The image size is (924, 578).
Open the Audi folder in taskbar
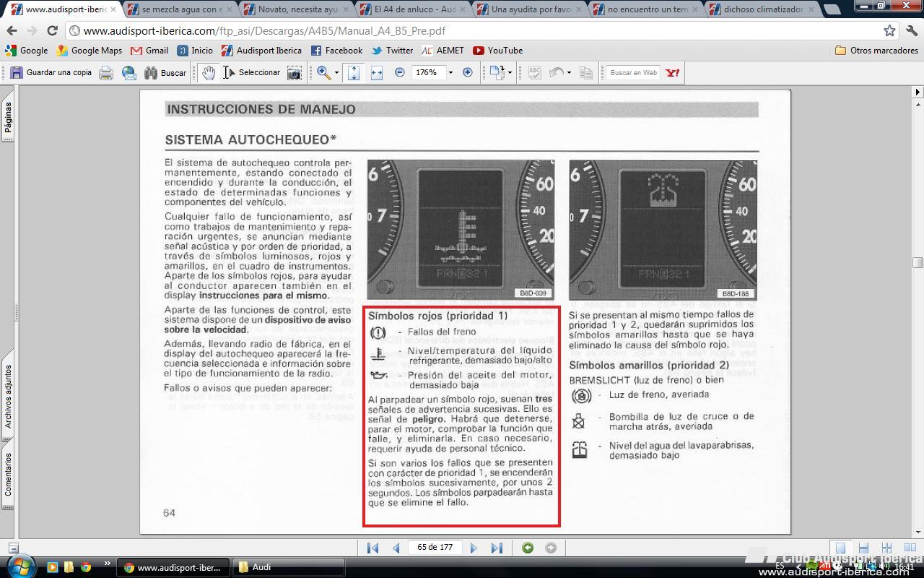290,567
